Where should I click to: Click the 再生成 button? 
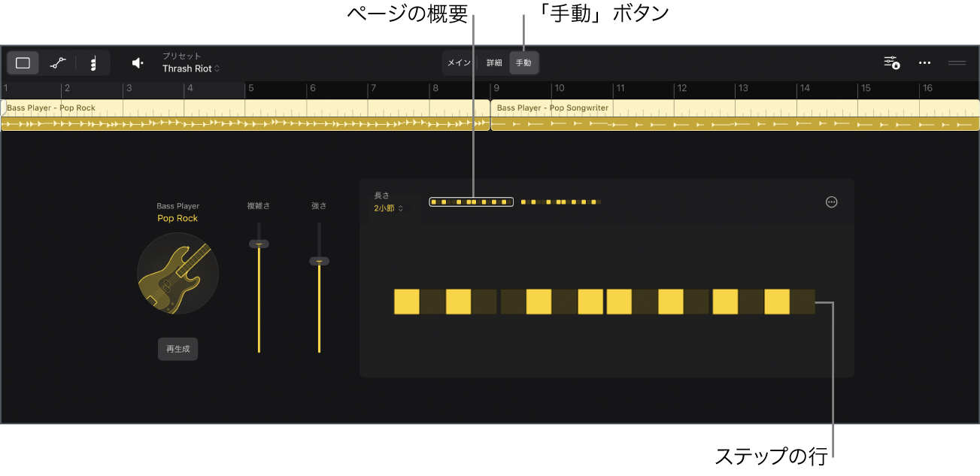[178, 350]
